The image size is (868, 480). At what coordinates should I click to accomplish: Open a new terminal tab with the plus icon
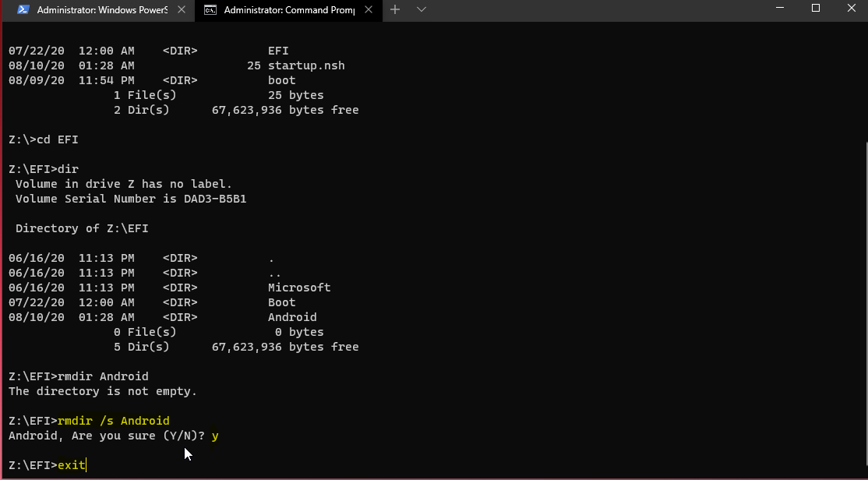[394, 10]
